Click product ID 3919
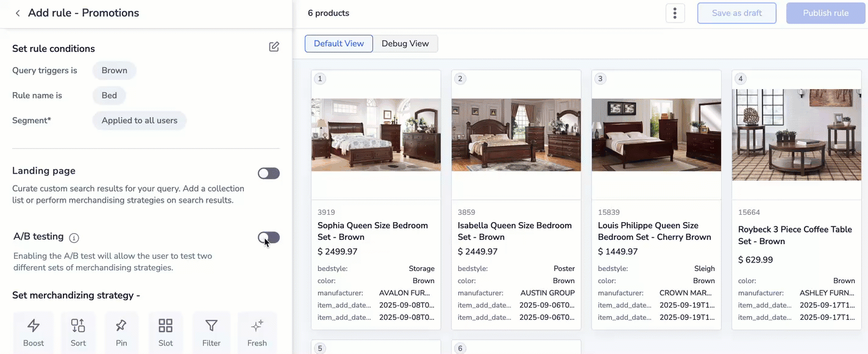This screenshot has height=354, width=868. (326, 212)
